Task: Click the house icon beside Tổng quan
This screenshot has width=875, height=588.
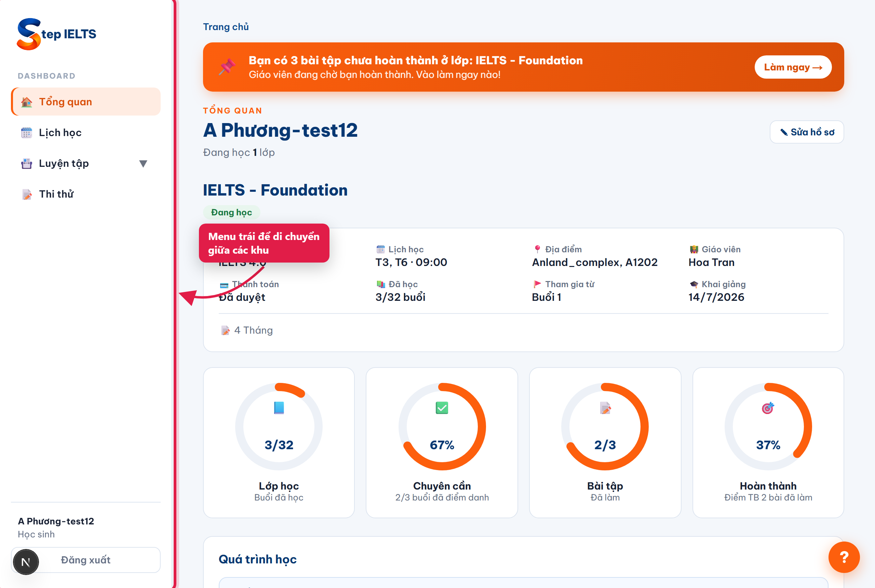Action: coord(27,102)
